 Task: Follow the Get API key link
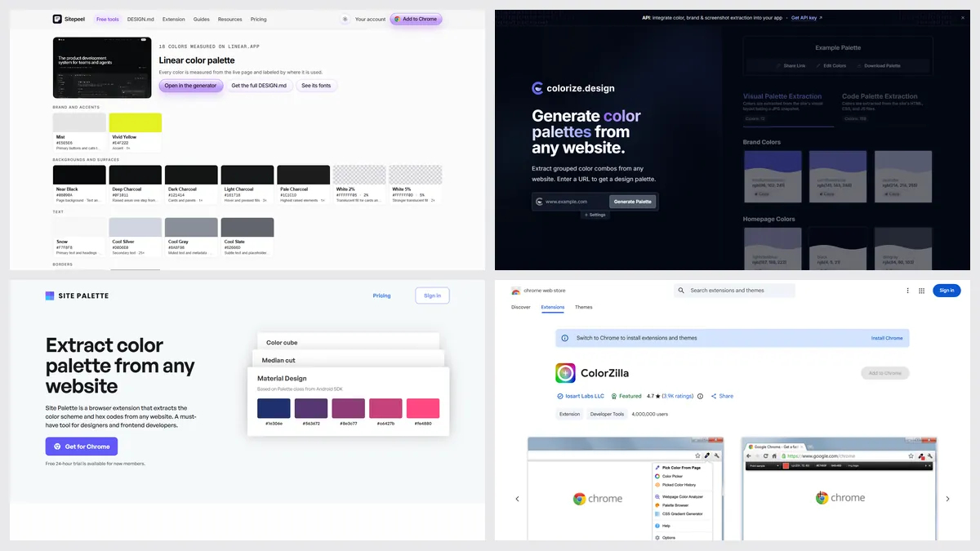[807, 17]
